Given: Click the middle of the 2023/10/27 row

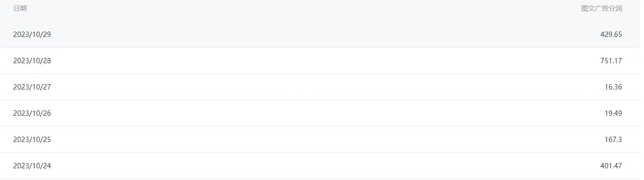Looking at the screenshot, I should tap(319, 87).
